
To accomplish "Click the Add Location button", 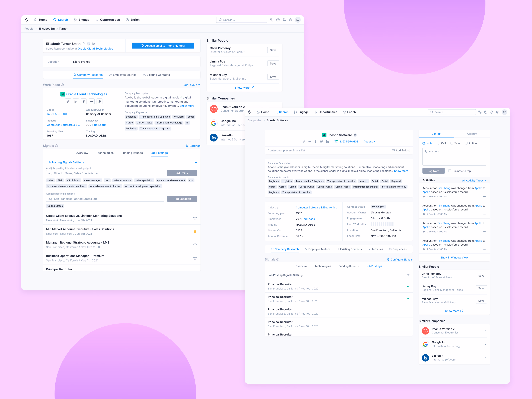I will click(x=182, y=199).
